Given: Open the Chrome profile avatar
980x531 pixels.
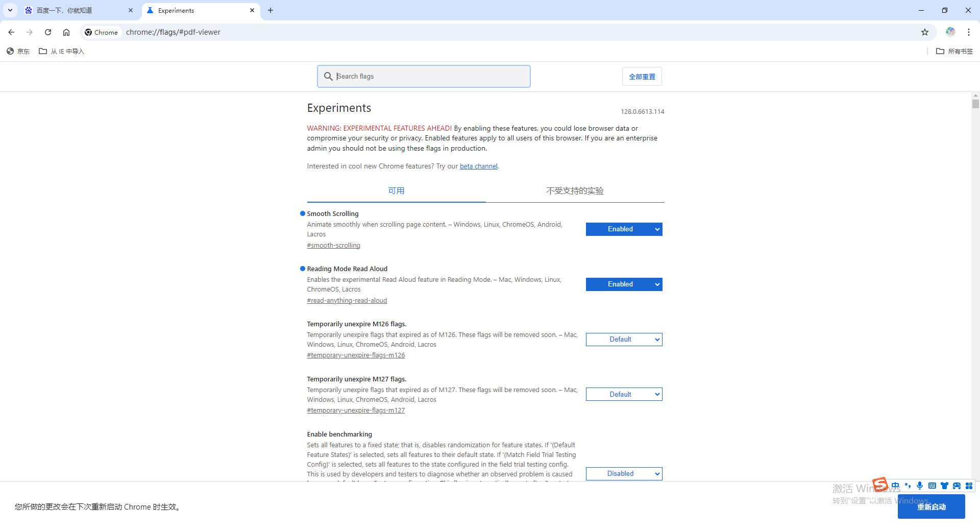Looking at the screenshot, I should pos(950,32).
